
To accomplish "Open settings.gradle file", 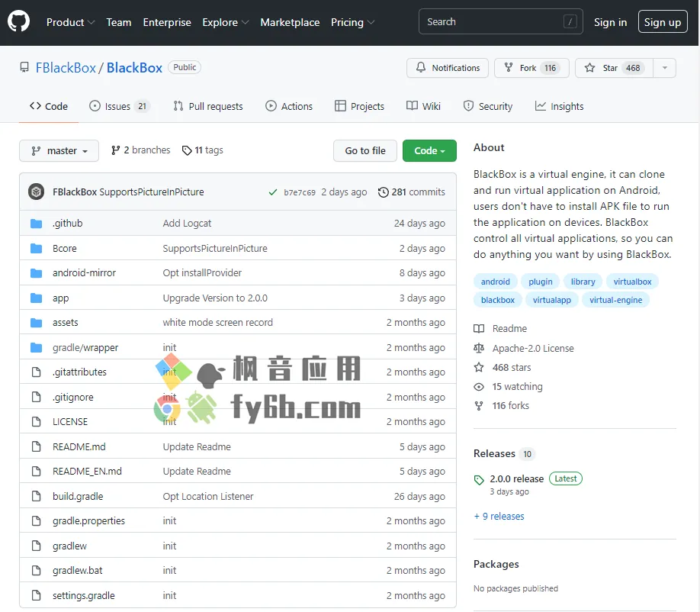I will pyautogui.click(x=83, y=595).
